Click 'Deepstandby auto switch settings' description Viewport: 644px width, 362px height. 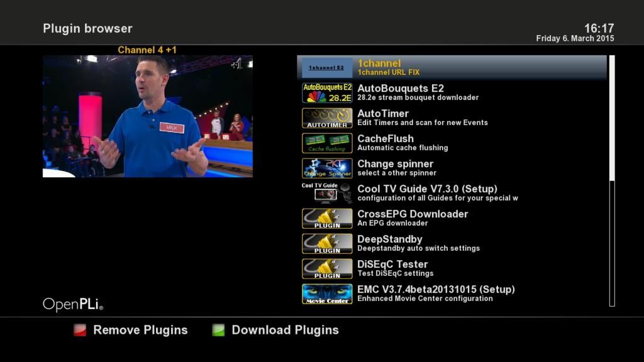click(x=418, y=248)
